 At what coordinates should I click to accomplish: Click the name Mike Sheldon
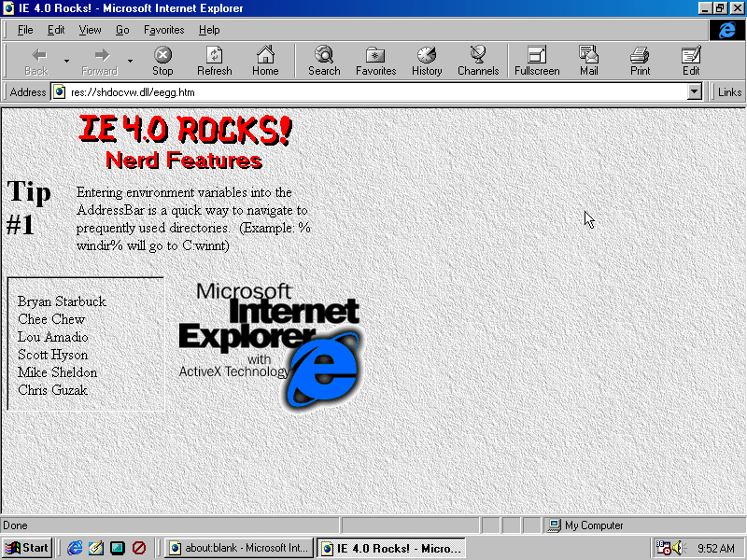58,372
